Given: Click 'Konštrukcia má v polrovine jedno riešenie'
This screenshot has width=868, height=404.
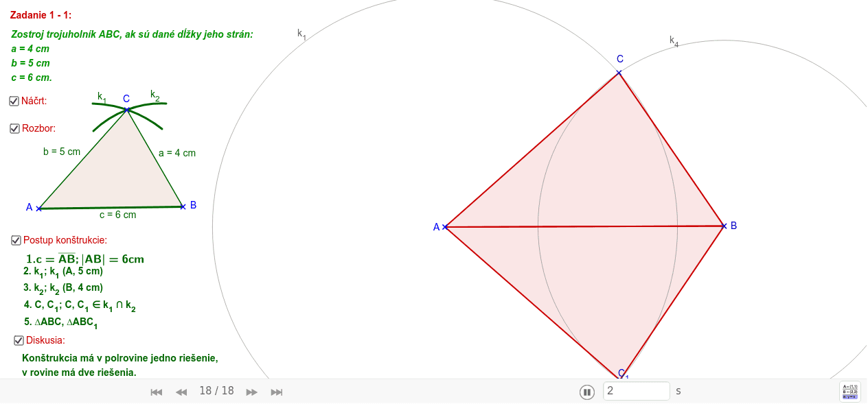Looking at the screenshot, I should coord(120,358).
